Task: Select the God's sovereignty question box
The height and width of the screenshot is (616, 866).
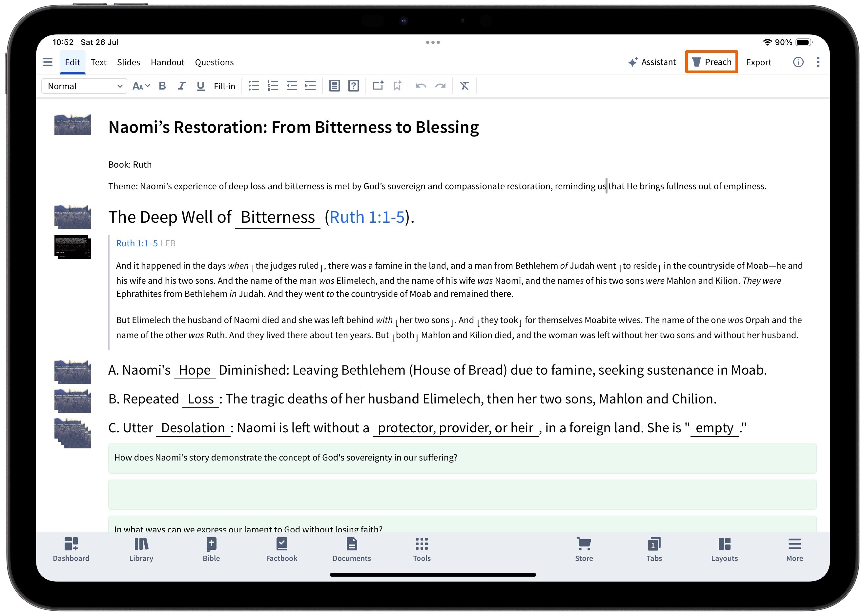Action: click(x=462, y=458)
